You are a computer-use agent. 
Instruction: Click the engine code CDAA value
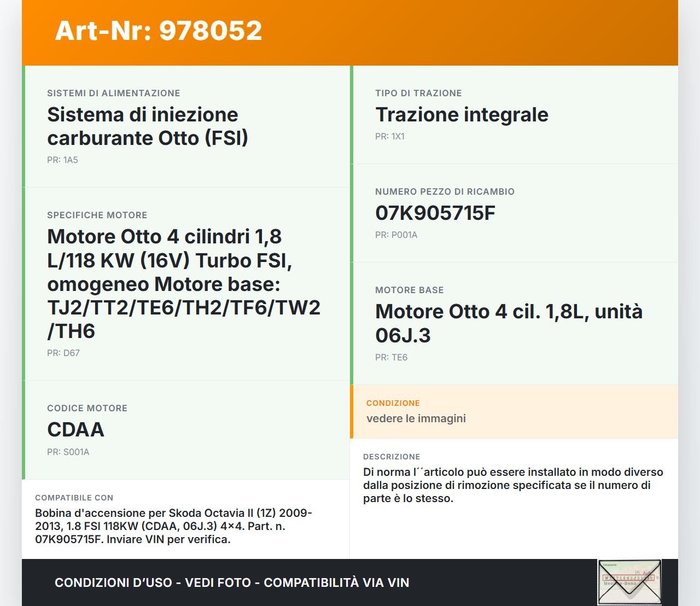point(75,430)
